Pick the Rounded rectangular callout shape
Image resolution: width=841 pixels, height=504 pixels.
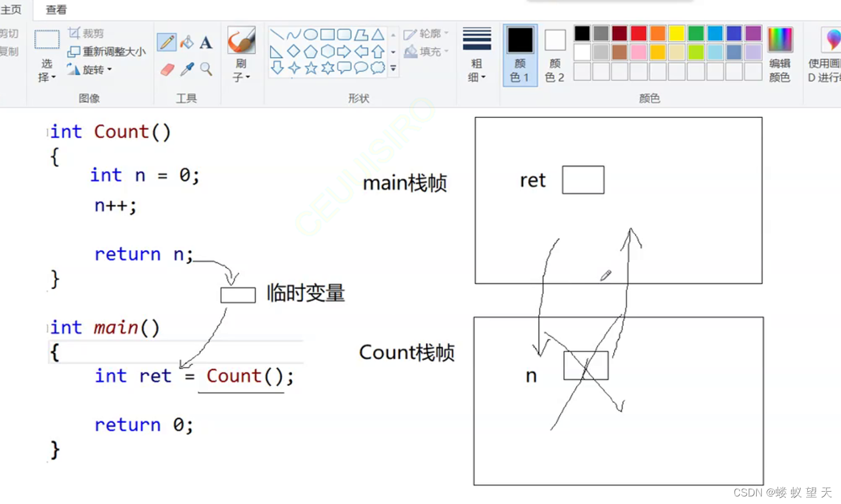point(344,68)
